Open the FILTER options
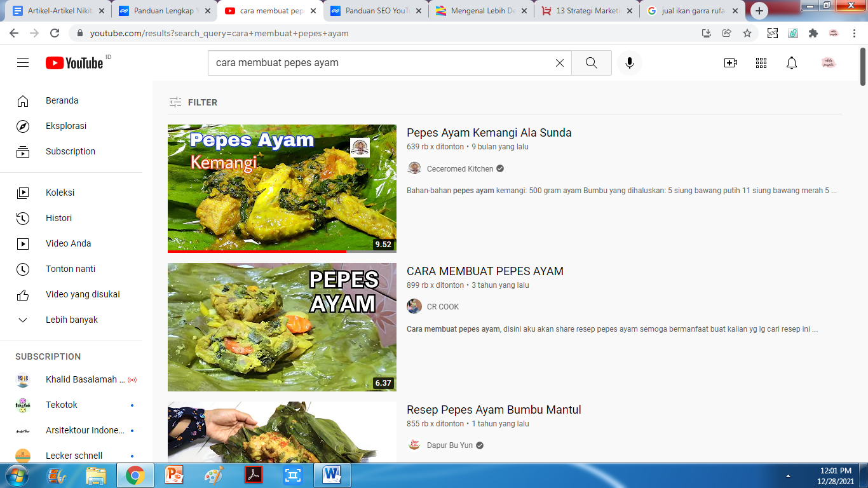This screenshot has height=488, width=868. [x=193, y=102]
